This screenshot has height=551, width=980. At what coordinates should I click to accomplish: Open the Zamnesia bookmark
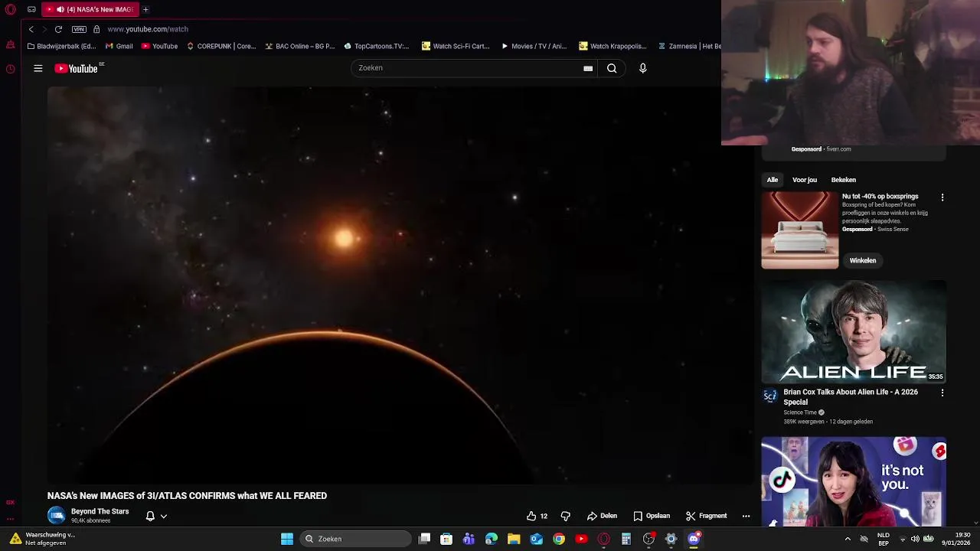pos(689,46)
